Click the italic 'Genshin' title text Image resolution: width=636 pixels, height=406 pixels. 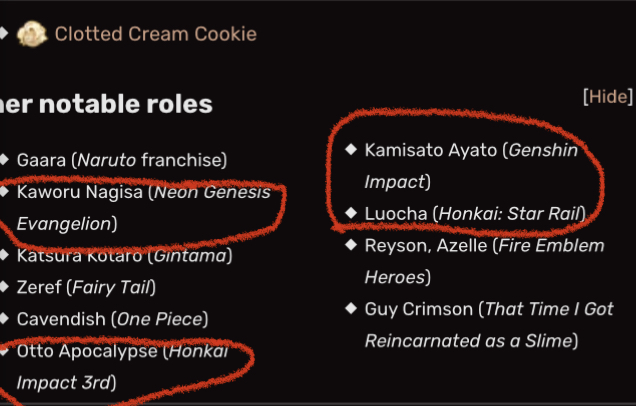click(543, 150)
